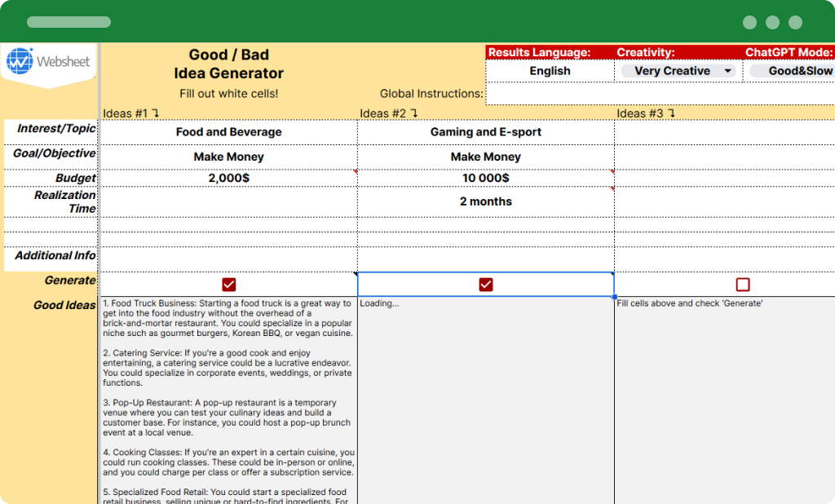Select the 2,000$ budget cell
Image resolution: width=835 pixels, height=504 pixels.
click(x=229, y=178)
